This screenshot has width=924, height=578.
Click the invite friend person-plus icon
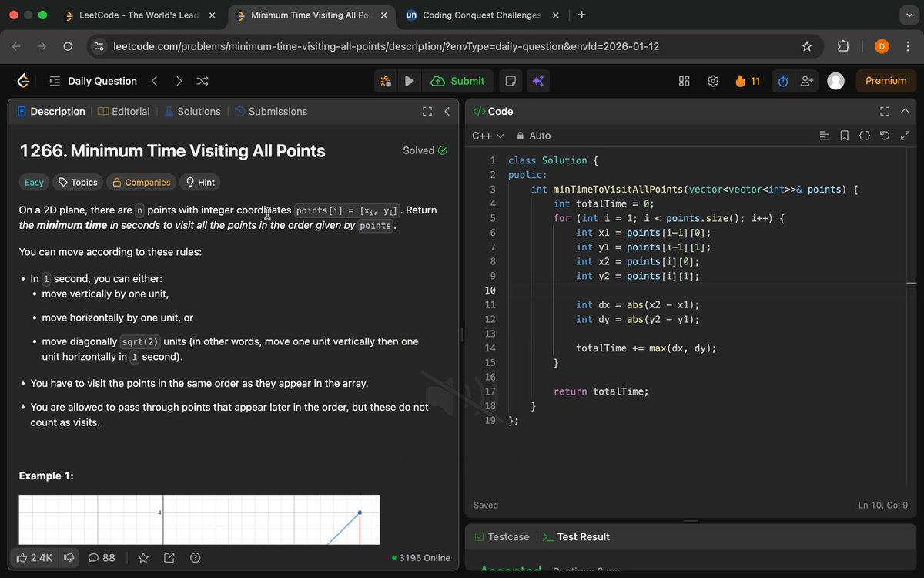click(807, 81)
